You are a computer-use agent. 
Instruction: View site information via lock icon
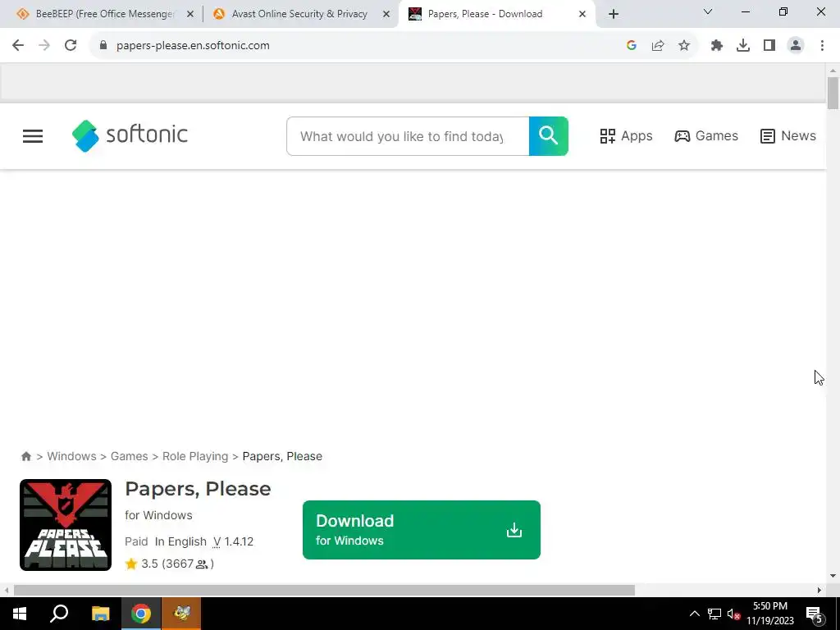(103, 46)
